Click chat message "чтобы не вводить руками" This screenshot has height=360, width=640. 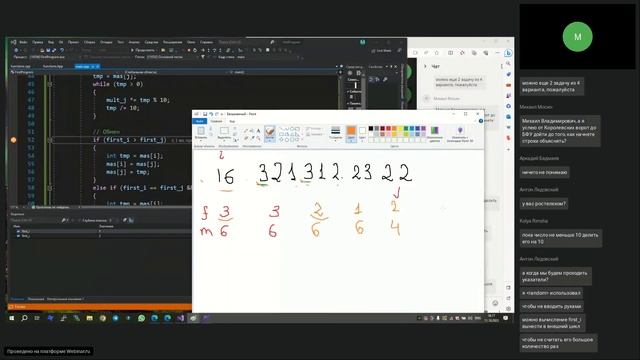pos(551,307)
